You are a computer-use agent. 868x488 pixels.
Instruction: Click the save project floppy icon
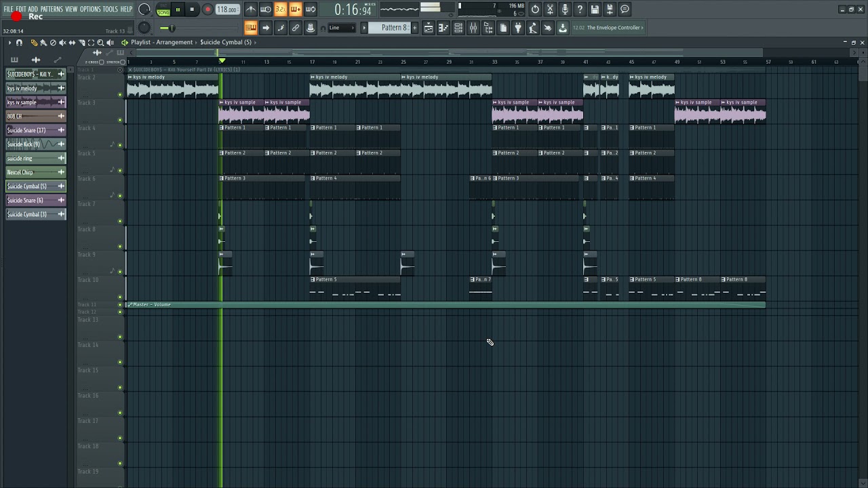tap(595, 9)
